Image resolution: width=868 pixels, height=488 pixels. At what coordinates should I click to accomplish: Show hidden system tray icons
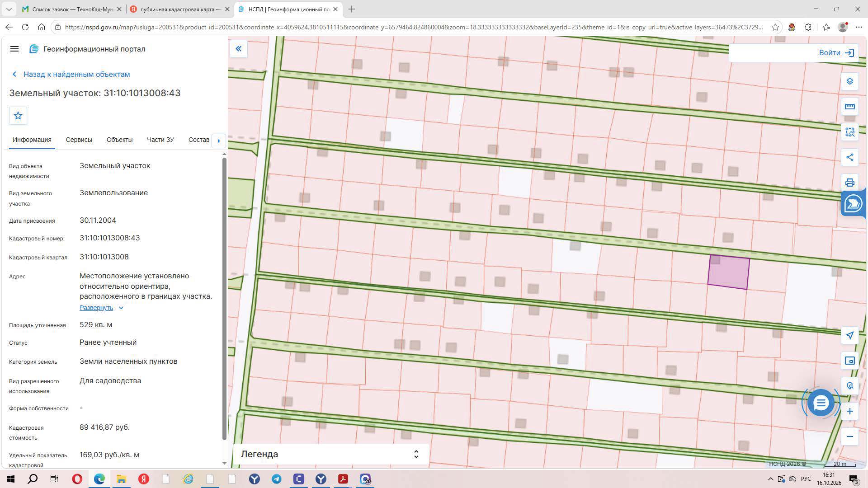pyautogui.click(x=770, y=479)
